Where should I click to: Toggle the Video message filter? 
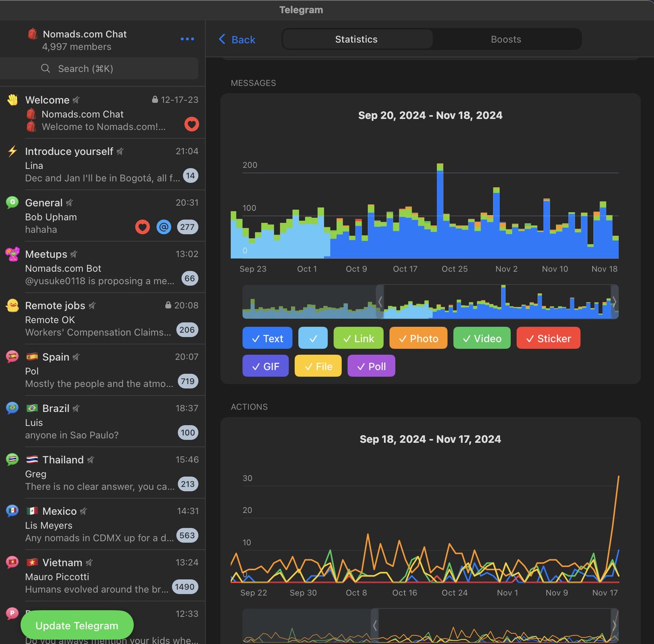coord(482,338)
